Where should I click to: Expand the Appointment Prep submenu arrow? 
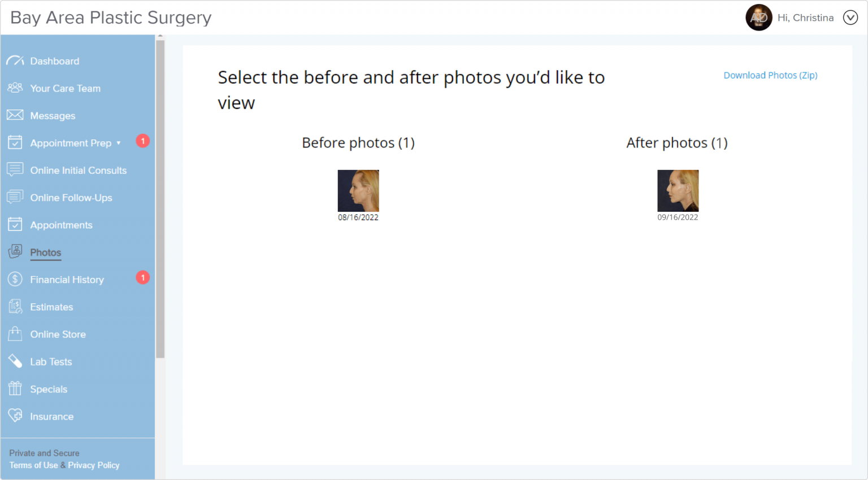click(x=119, y=143)
